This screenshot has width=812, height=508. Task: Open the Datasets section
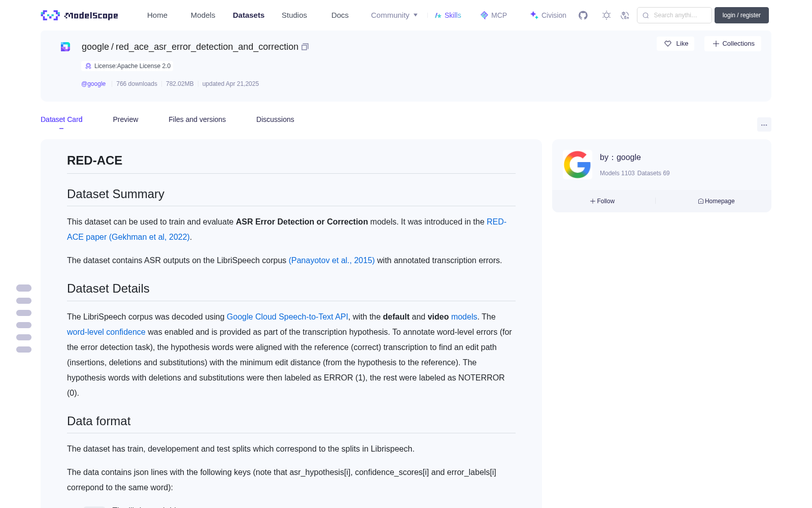pyautogui.click(x=249, y=15)
